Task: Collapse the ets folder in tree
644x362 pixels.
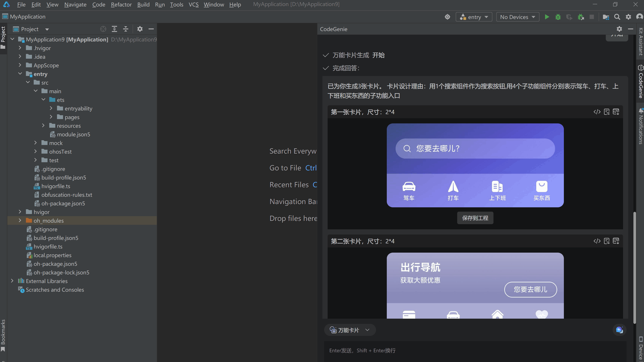Action: (43, 100)
